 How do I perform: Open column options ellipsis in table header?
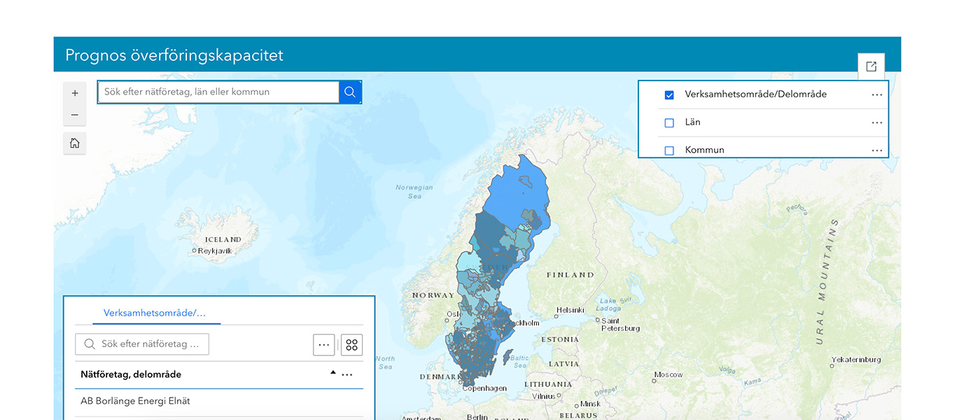tap(347, 374)
